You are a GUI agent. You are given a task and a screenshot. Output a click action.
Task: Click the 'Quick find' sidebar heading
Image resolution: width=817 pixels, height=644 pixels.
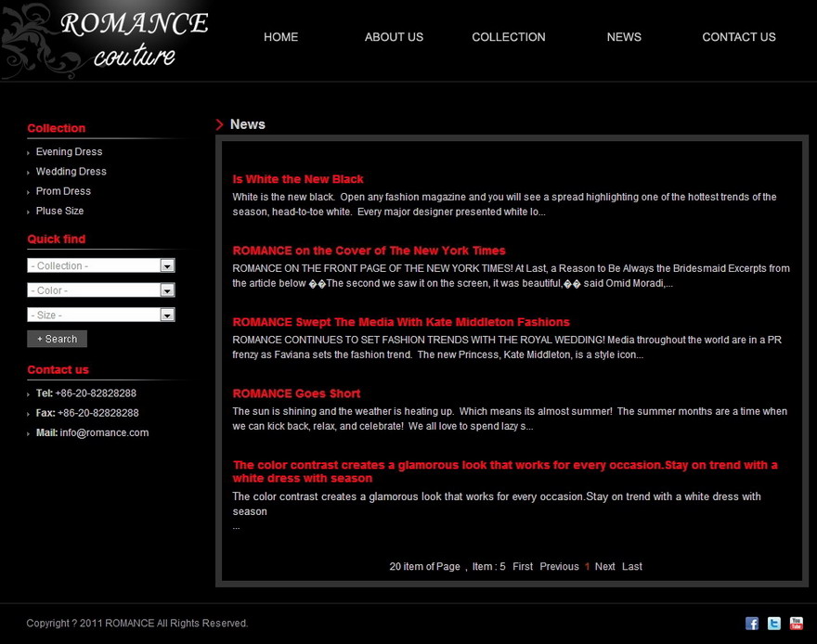tap(57, 239)
